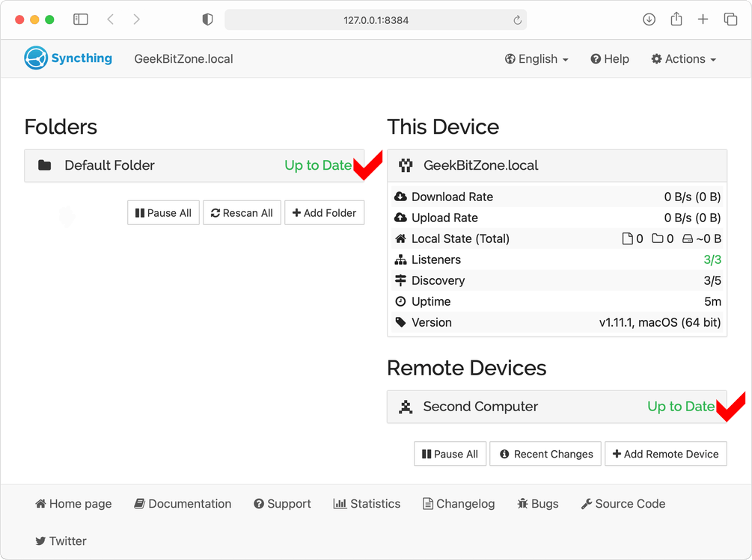Click the Uptime 5m value

pos(712,302)
